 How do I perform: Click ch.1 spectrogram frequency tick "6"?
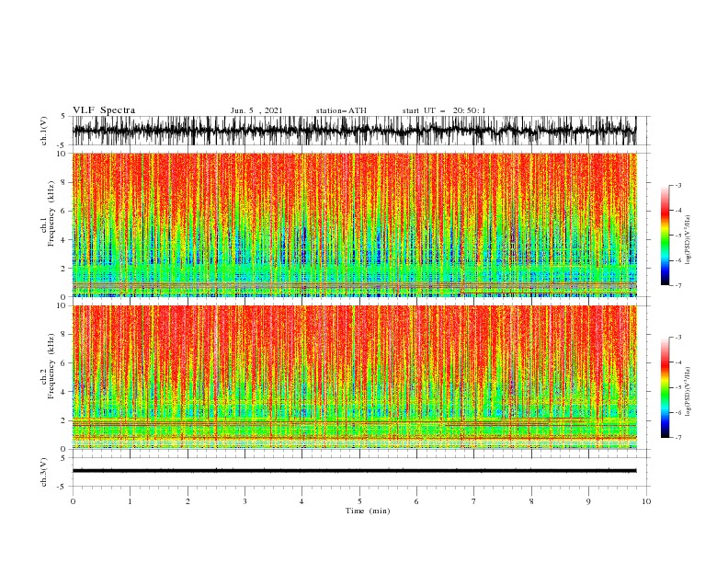click(x=63, y=212)
